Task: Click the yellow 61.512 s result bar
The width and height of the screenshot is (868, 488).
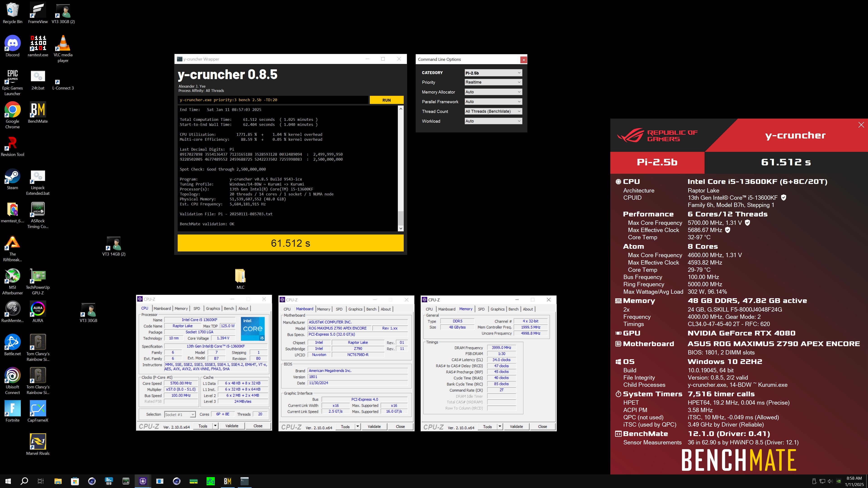Action: coord(290,243)
